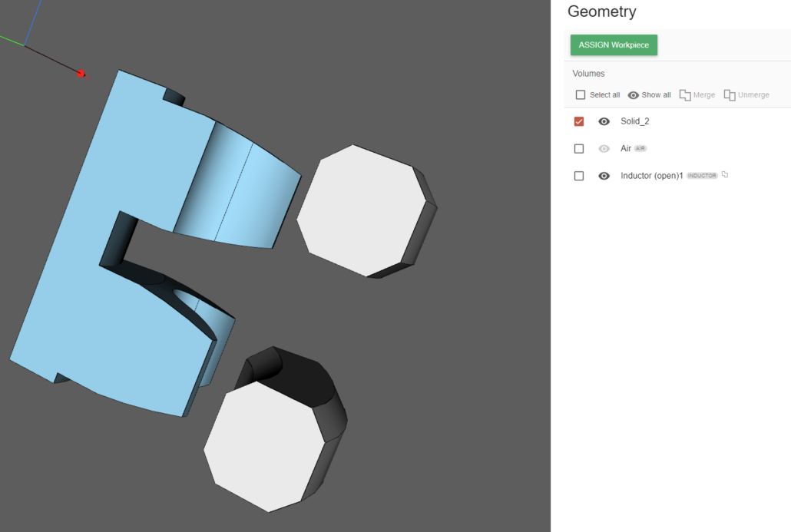Screen dimensions: 791x532
Task: Click the merged-volume icon beside INDUCTOR tag
Action: tap(725, 175)
